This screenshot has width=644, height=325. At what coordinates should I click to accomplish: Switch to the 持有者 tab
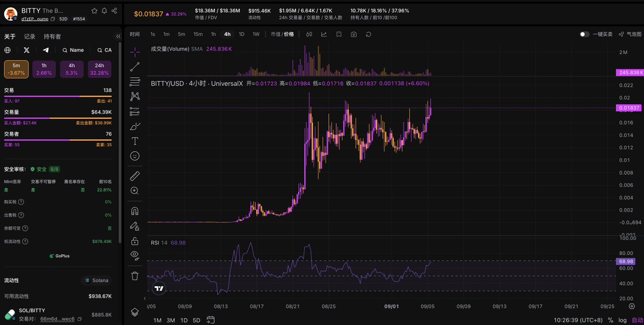pyautogui.click(x=52, y=37)
